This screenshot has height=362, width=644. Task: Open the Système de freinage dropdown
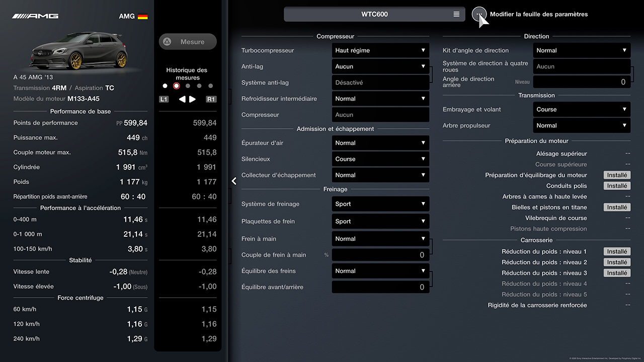(x=380, y=204)
